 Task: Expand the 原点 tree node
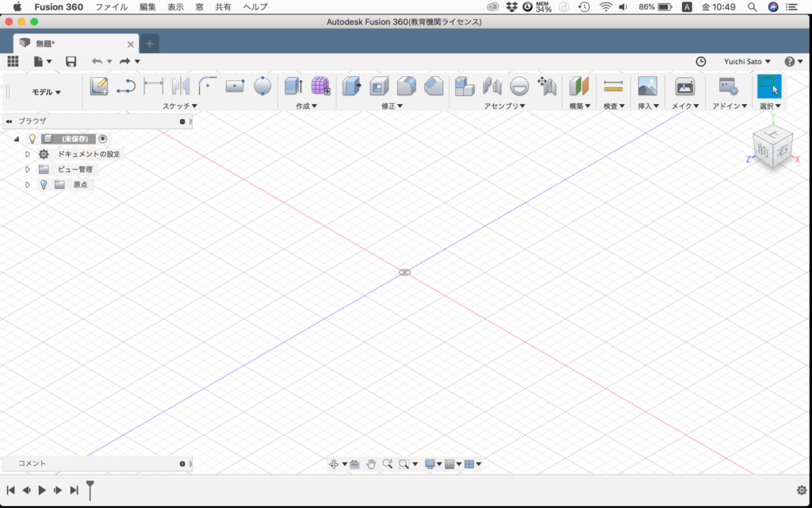[x=28, y=184]
